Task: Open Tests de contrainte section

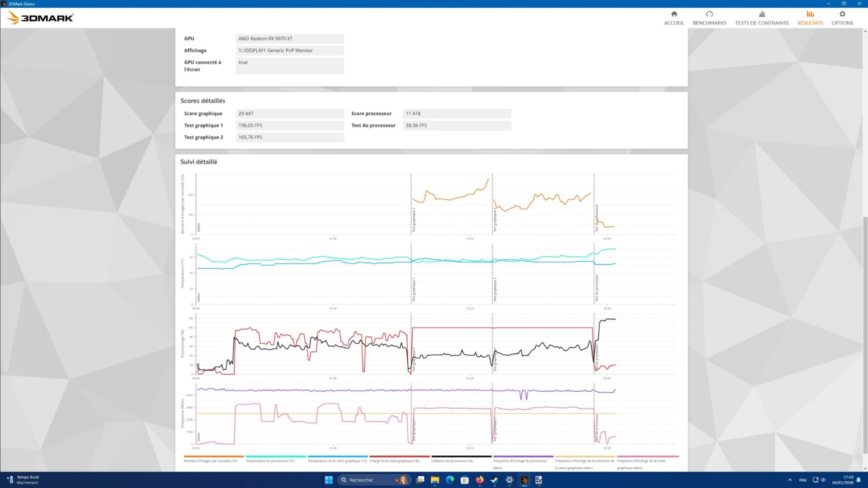Action: 762,18
